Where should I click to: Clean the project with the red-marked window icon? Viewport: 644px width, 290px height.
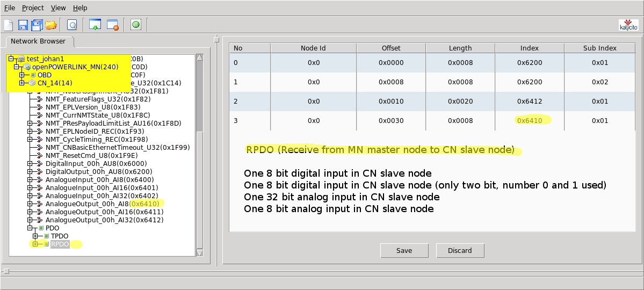tap(113, 25)
